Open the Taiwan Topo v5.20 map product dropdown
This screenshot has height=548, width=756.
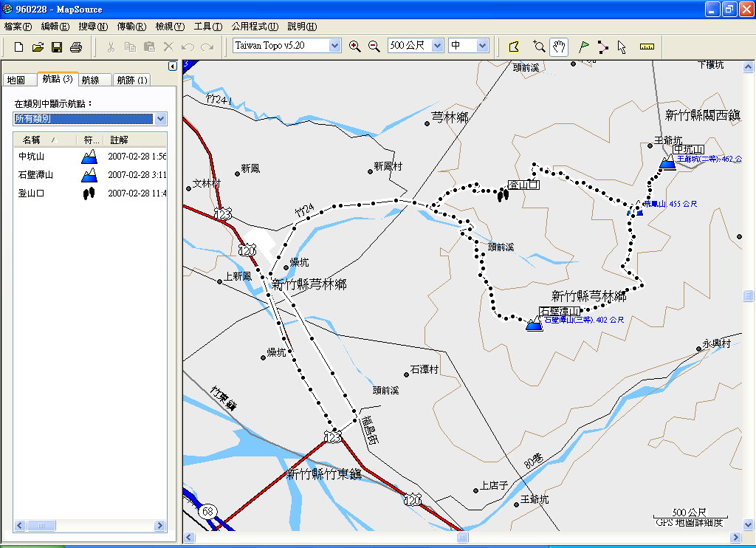point(335,46)
